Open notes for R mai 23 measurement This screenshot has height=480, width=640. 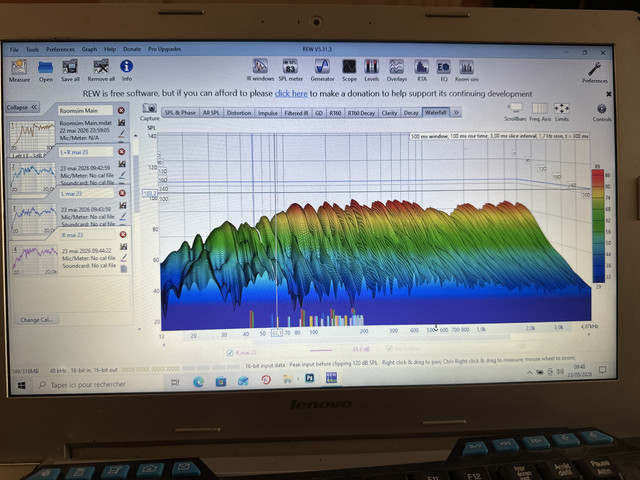click(124, 269)
